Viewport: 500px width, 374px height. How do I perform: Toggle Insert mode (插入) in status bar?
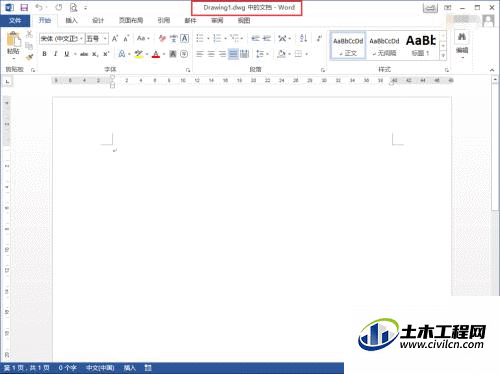[x=130, y=368]
